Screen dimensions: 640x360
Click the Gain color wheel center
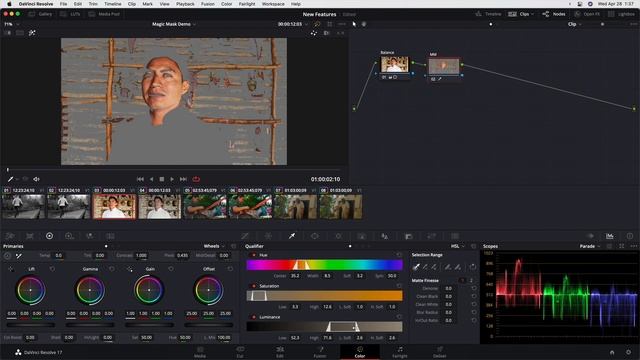point(149,290)
